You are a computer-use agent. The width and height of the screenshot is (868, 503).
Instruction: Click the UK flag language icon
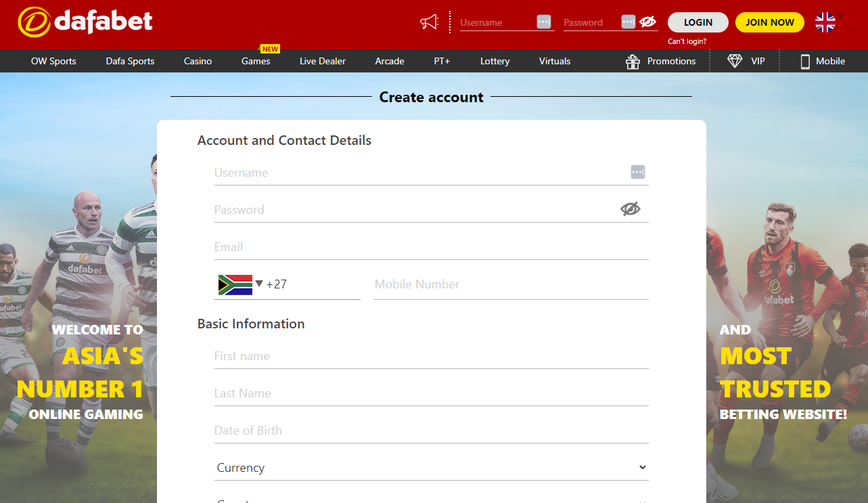825,22
